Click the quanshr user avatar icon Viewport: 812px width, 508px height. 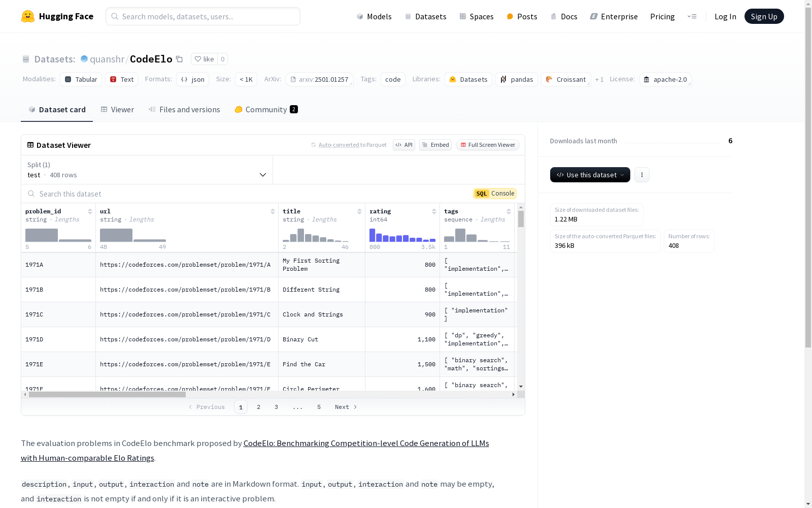coord(84,59)
